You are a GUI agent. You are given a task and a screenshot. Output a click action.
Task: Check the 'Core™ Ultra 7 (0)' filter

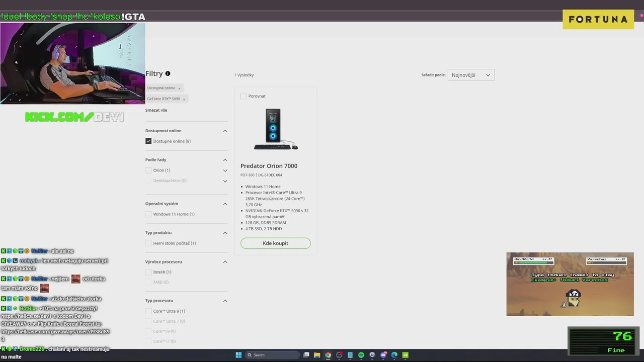click(148, 321)
